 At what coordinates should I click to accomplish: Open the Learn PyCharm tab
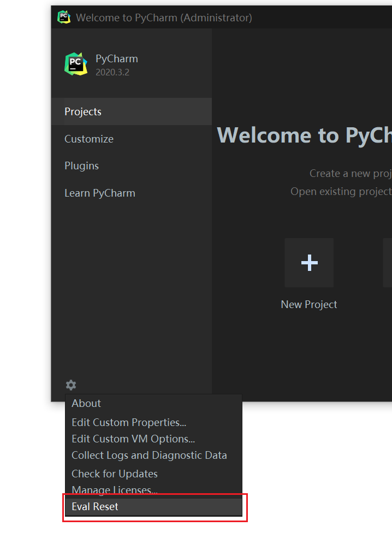[x=132, y=193]
